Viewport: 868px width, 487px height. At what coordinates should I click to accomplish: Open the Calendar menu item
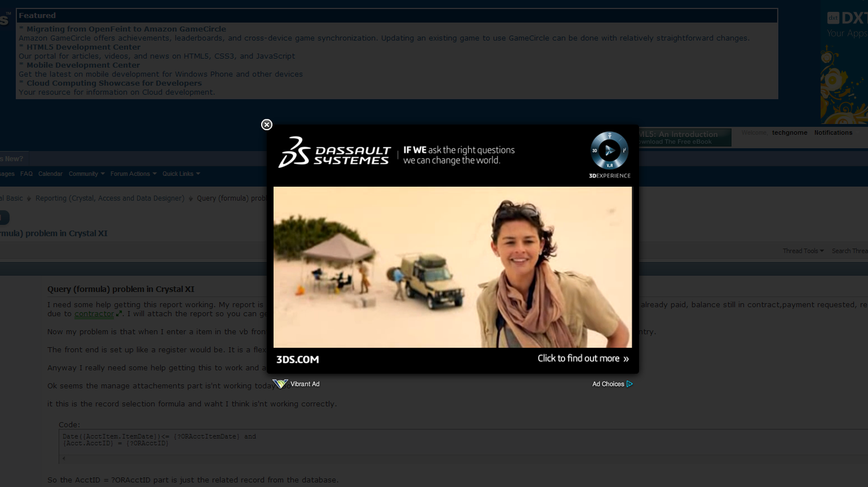(x=50, y=174)
